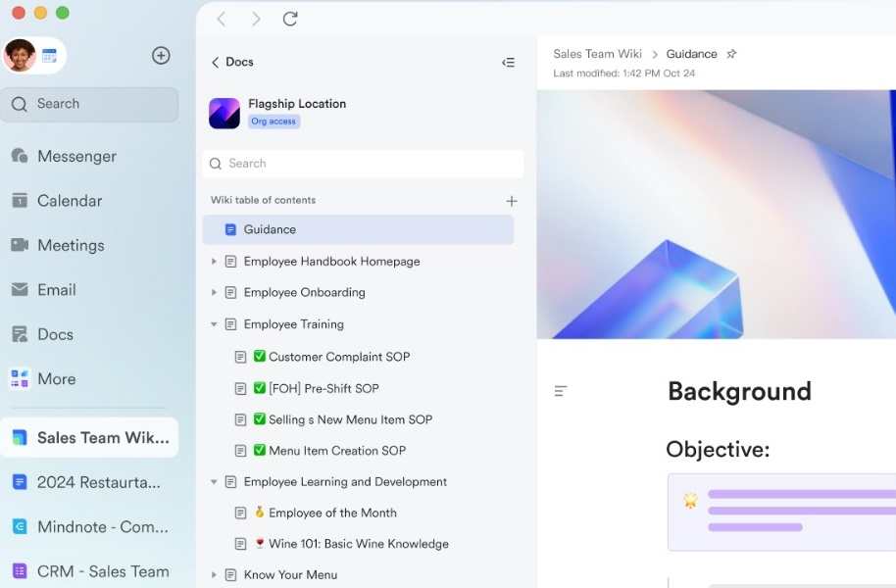Click the wiki Search field
Viewport: 896px width, 588px height.
[363, 164]
